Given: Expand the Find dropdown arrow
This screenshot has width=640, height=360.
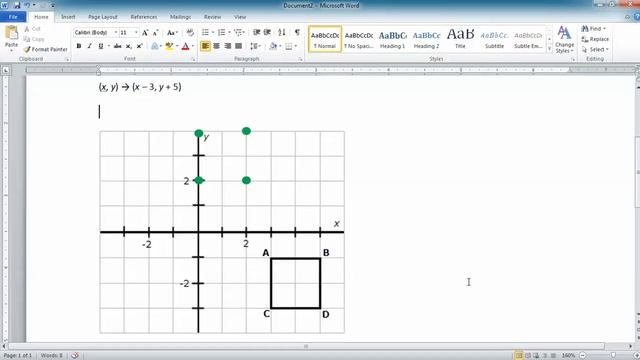Looking at the screenshot, I should tap(604, 29).
